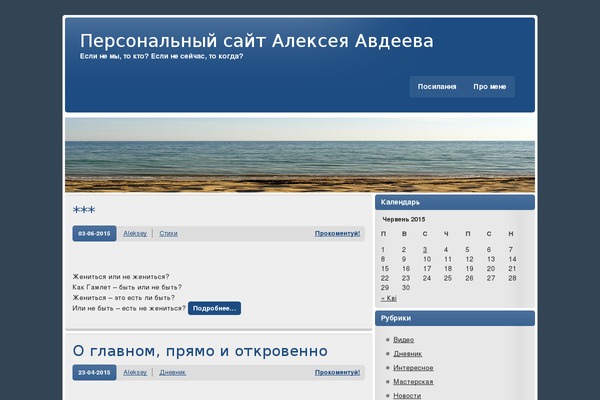This screenshot has height=400, width=600.
Task: Click Прокоментуй! on the *** post
Action: tap(337, 233)
